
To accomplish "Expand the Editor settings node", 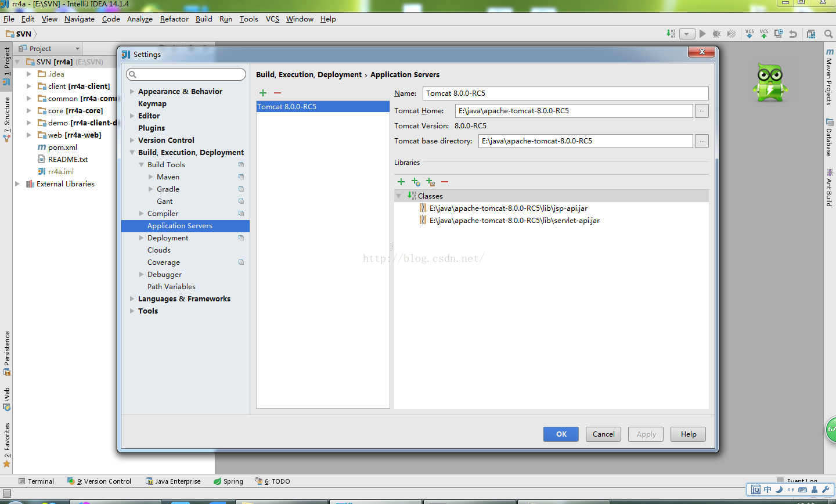I will coord(132,116).
